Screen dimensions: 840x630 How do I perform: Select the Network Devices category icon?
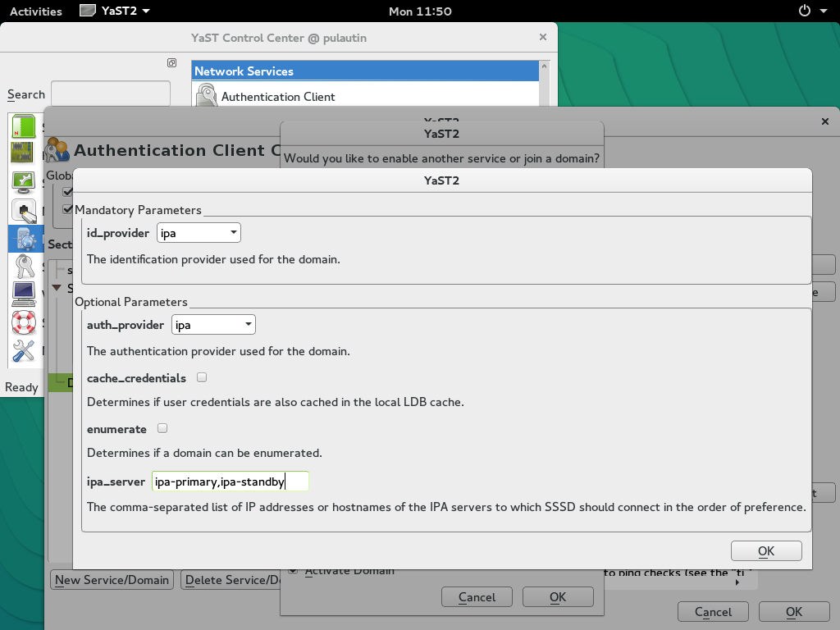pos(24,210)
